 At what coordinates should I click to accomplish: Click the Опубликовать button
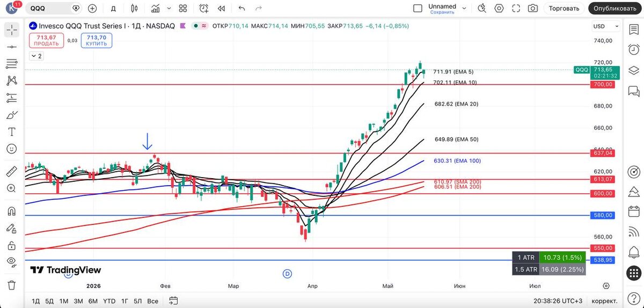click(x=615, y=8)
